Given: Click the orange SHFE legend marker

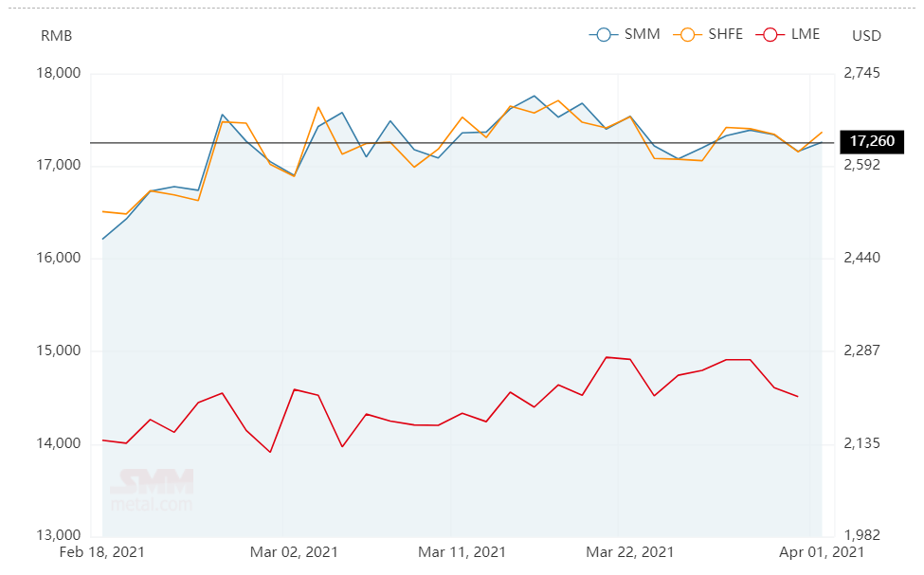Looking at the screenshot, I should [x=688, y=35].
